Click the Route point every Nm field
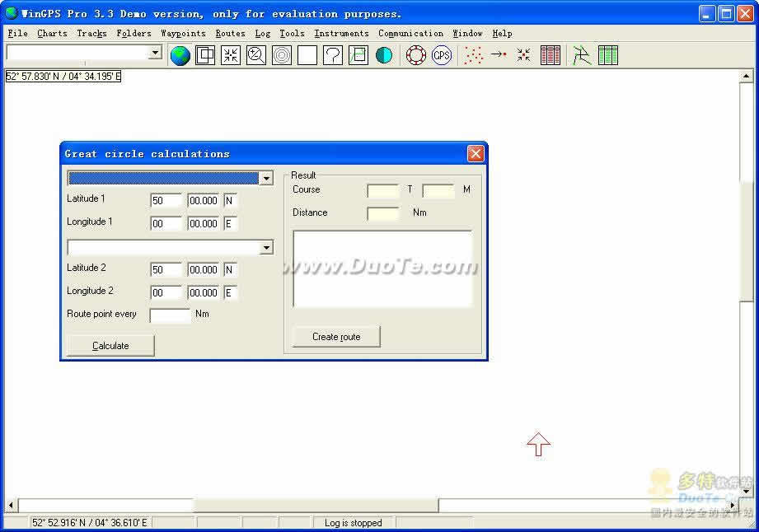This screenshot has height=532, width=759. point(170,315)
